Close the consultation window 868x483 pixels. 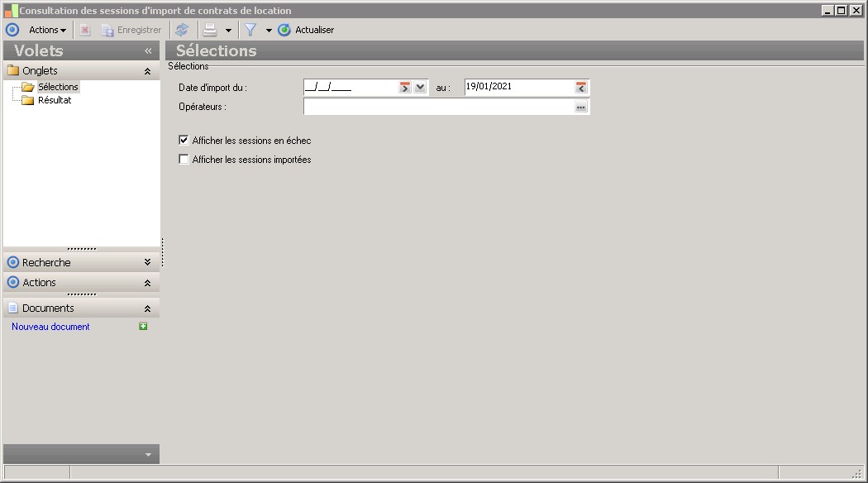[x=856, y=10]
